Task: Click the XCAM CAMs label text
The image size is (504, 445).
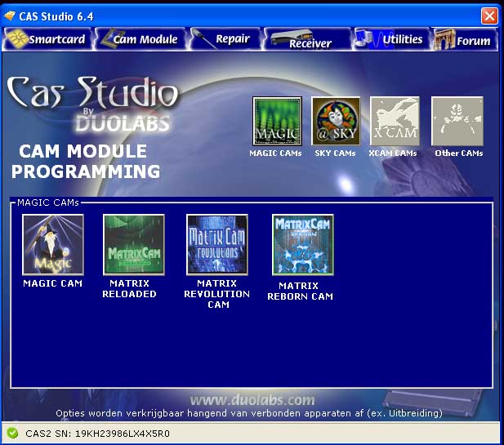Action: point(393,154)
